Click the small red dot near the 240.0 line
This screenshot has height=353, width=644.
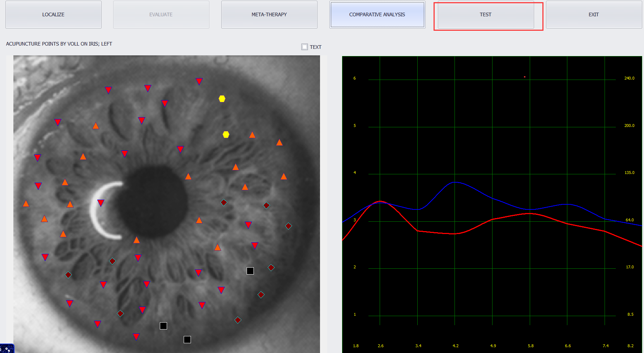525,77
